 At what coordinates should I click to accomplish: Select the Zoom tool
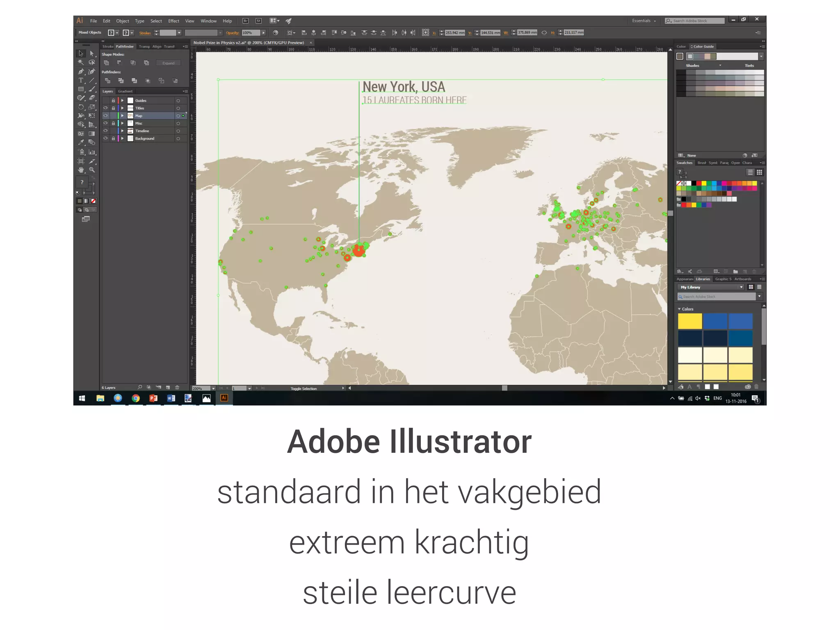click(92, 170)
